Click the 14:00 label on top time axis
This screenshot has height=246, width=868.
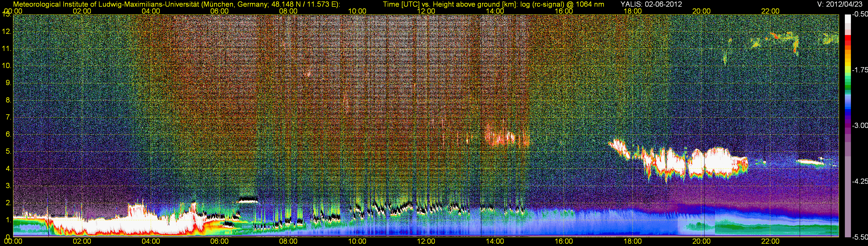pyautogui.click(x=495, y=11)
